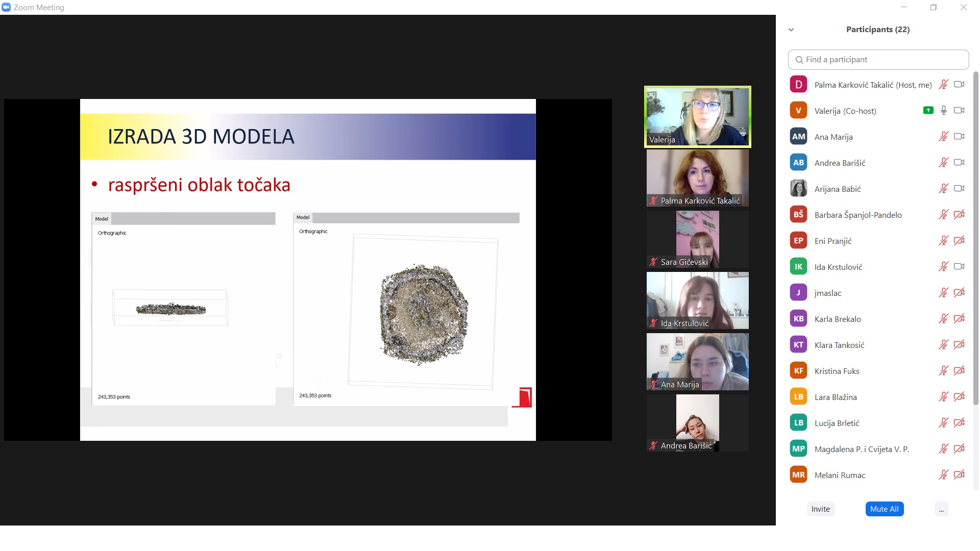Click Ana Marija's muted microphone icon

(943, 136)
